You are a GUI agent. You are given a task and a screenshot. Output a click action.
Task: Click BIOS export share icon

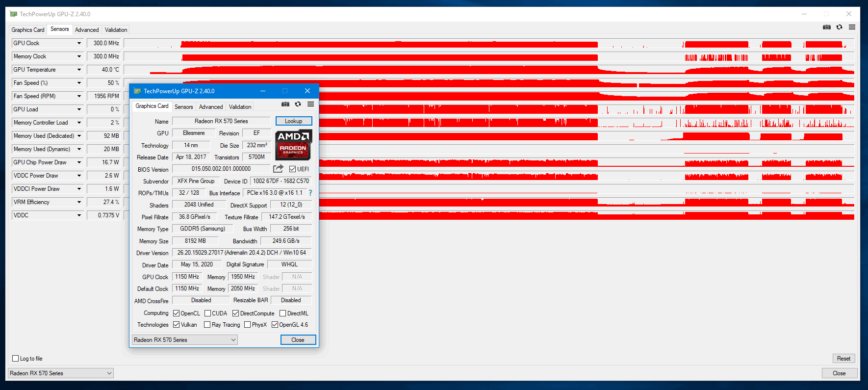(x=278, y=169)
